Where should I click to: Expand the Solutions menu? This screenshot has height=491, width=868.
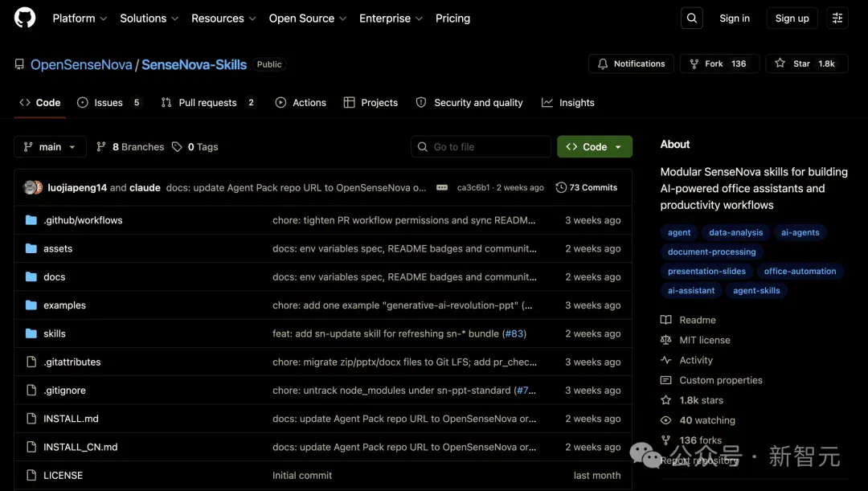(149, 18)
